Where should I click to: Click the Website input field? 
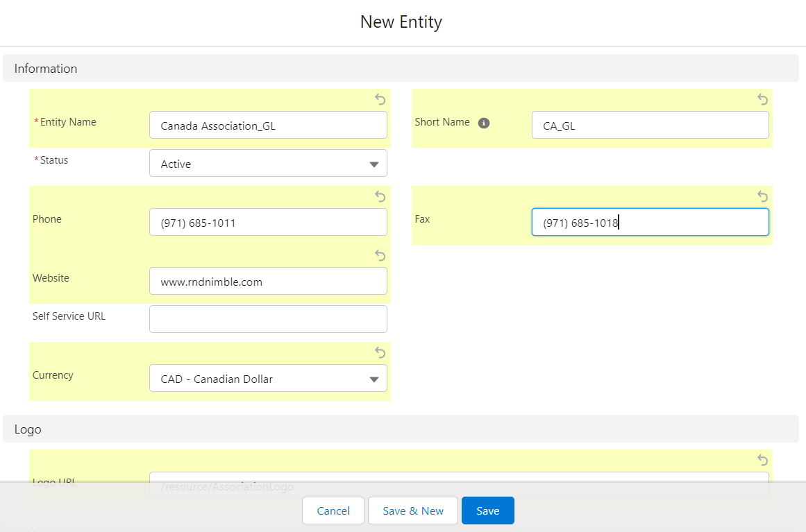point(268,282)
